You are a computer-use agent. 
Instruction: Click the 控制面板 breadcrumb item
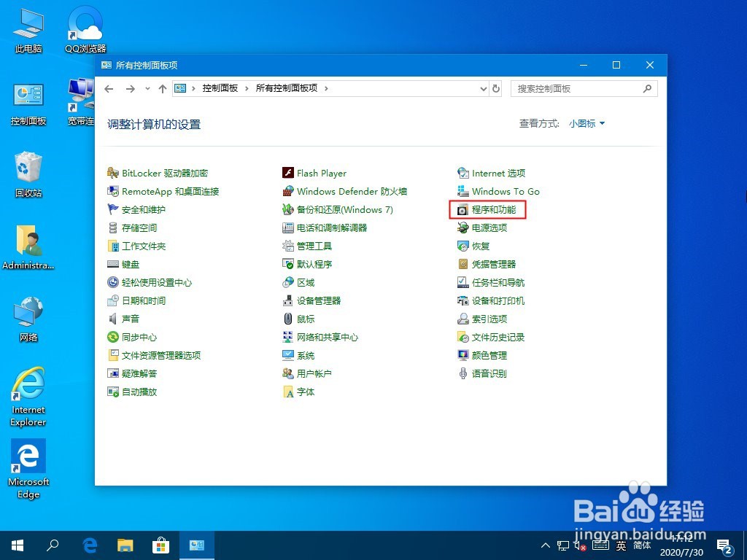point(220,88)
